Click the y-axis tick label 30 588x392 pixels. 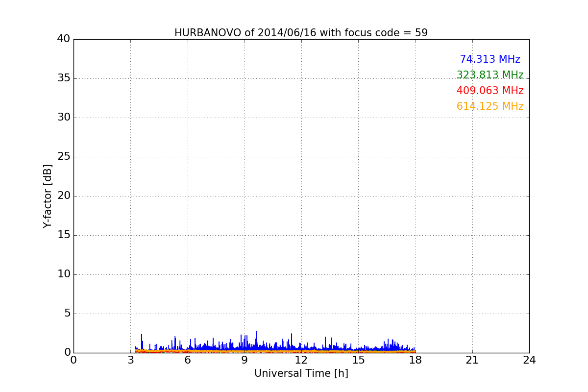pyautogui.click(x=64, y=118)
